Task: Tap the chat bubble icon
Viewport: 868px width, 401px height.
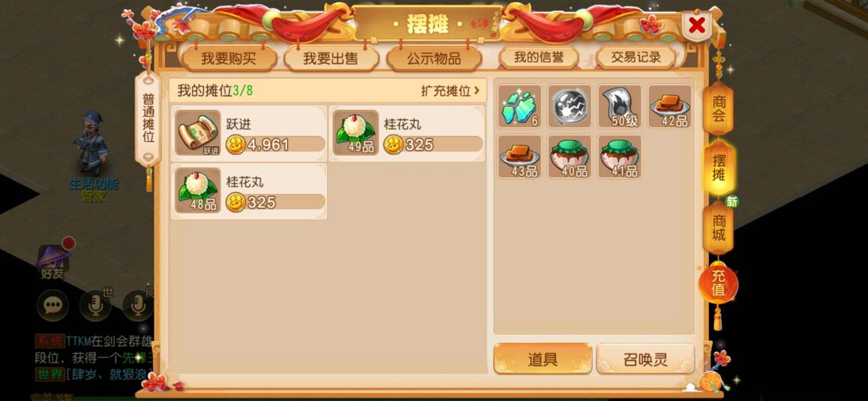Action: tap(53, 306)
